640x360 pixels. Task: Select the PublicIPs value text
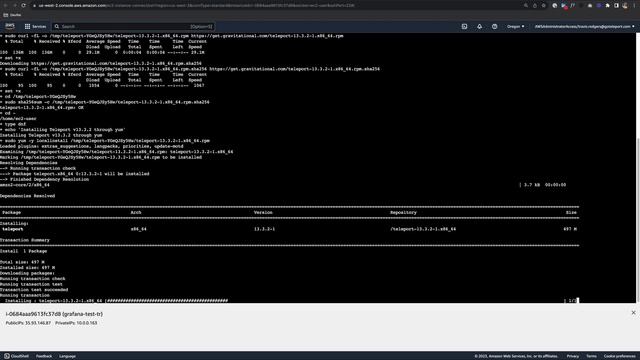coord(38,323)
